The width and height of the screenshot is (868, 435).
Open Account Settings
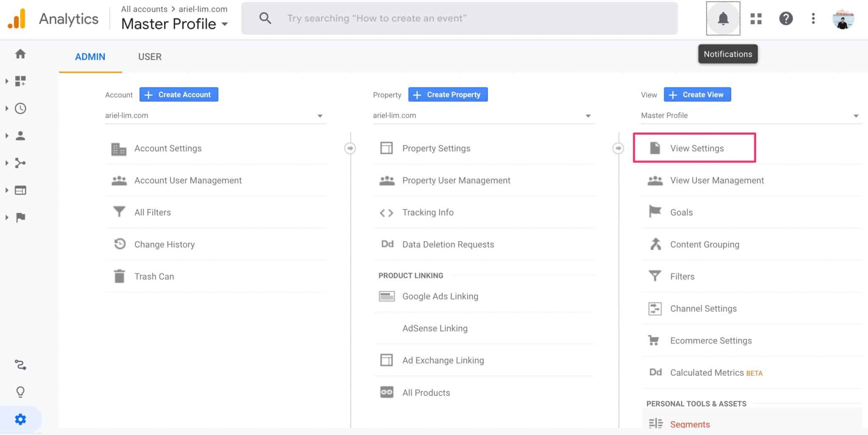click(x=216, y=148)
